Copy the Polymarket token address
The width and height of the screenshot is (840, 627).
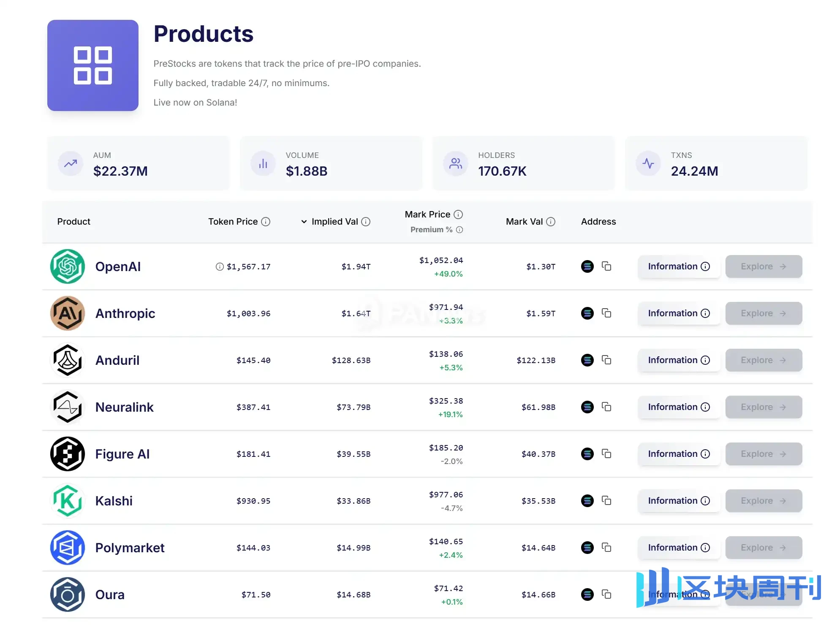[606, 548]
